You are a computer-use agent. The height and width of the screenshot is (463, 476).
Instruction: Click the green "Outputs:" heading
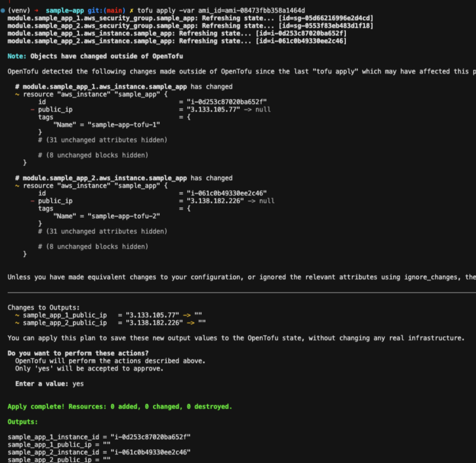[23, 422]
